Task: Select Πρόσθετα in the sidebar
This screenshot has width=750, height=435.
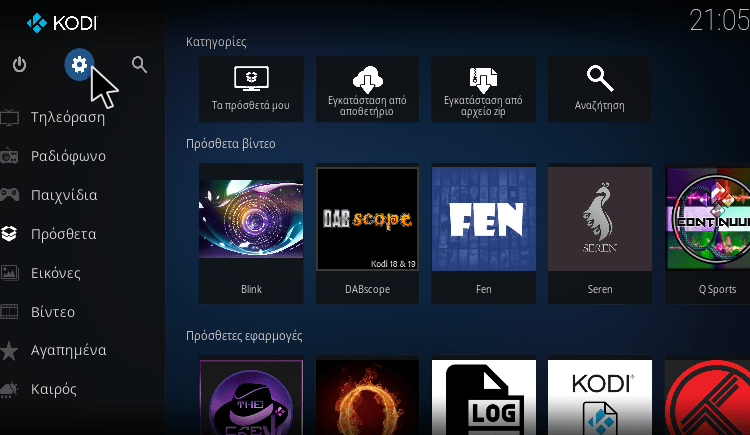Action: (x=64, y=234)
